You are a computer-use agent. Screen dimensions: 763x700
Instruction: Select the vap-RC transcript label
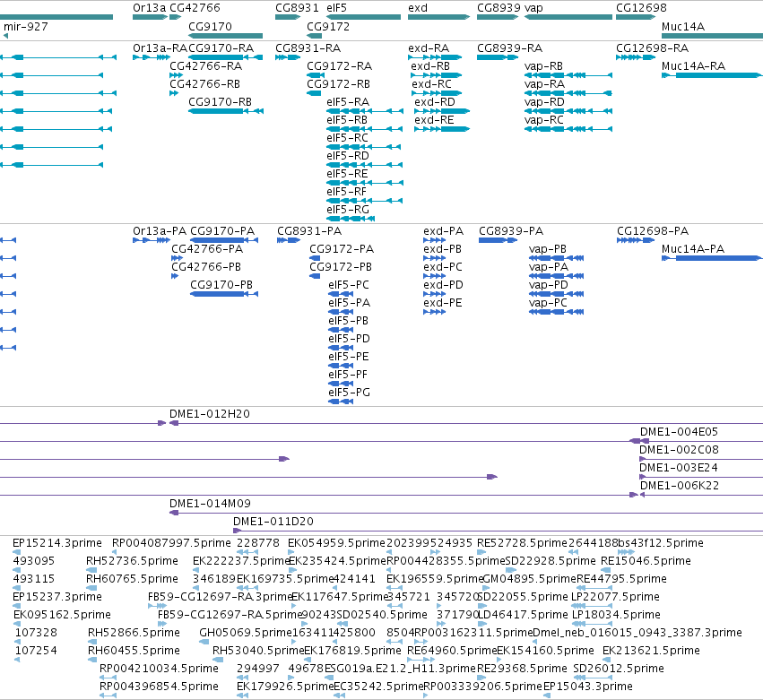pyautogui.click(x=543, y=120)
